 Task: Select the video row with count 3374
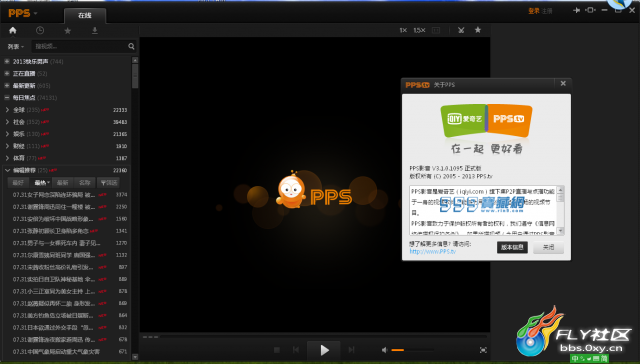point(67,195)
